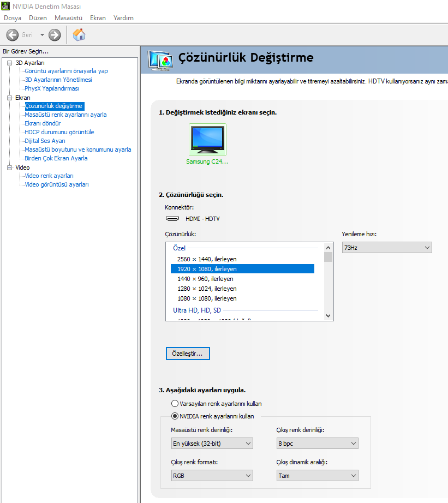Open 3D Ayarlarının Yönetilmesi
The image size is (448, 503).
(58, 80)
